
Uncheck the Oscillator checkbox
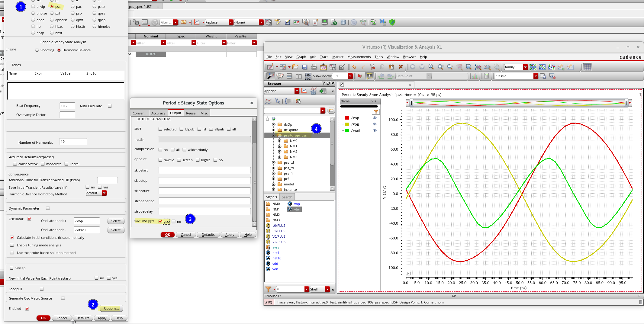point(29,219)
